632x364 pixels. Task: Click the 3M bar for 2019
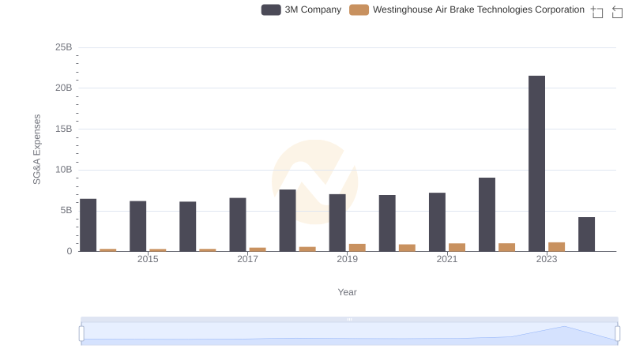[x=337, y=223]
